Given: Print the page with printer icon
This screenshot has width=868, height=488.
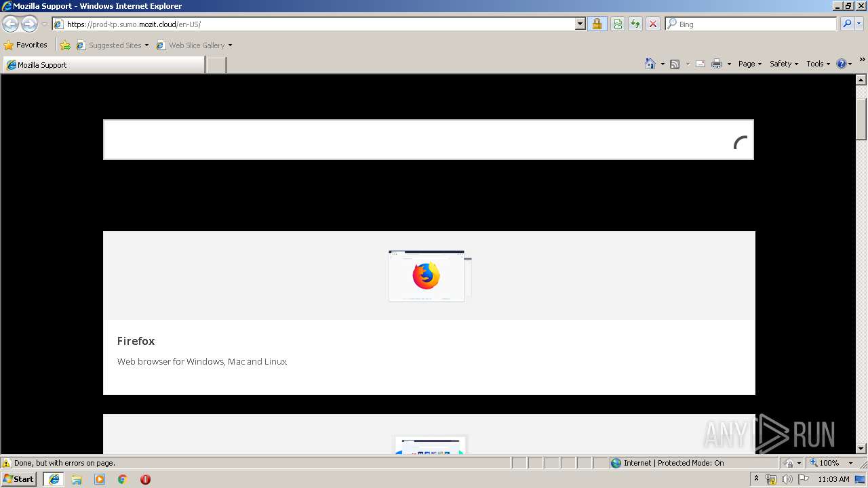Looking at the screenshot, I should 717,64.
